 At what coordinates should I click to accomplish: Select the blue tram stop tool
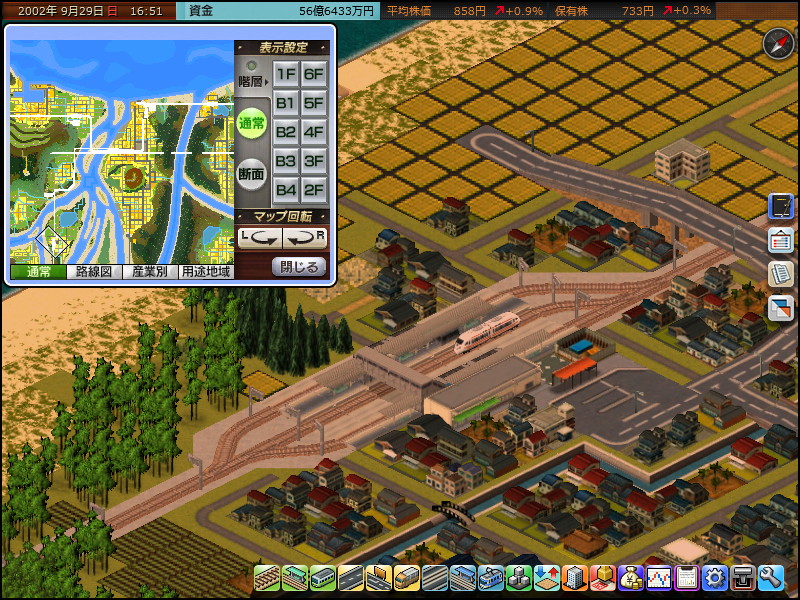click(462, 578)
